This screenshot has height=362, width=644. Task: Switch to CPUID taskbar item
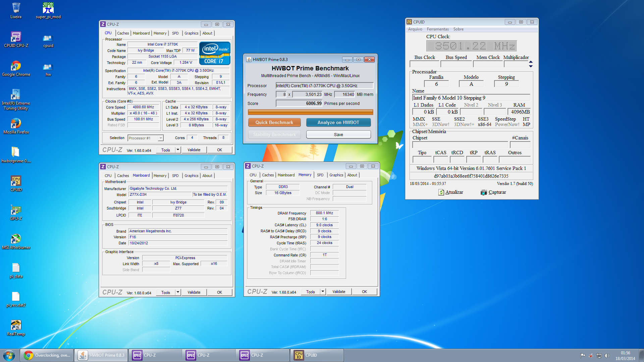(317, 355)
